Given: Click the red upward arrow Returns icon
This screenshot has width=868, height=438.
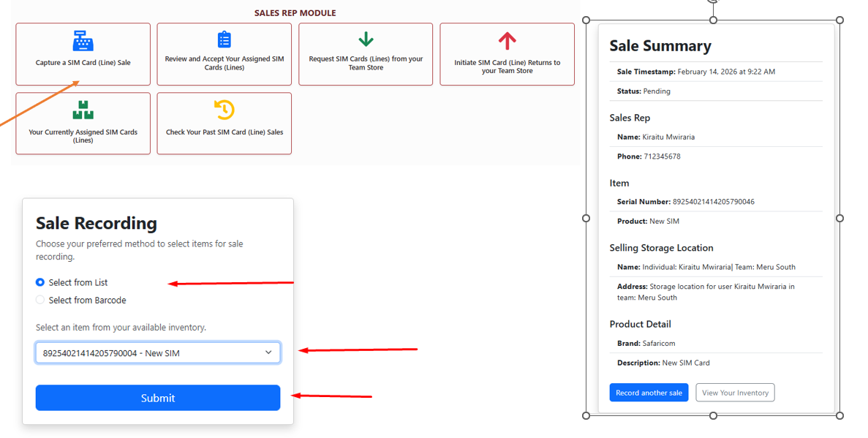Looking at the screenshot, I should 506,40.
